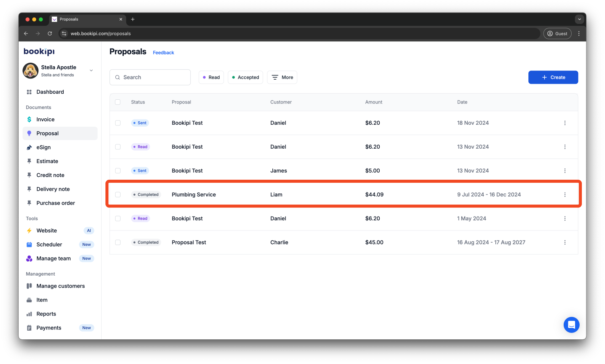Viewport: 605px width, 364px height.
Task: Open Invoice section in sidebar
Action: click(60, 119)
